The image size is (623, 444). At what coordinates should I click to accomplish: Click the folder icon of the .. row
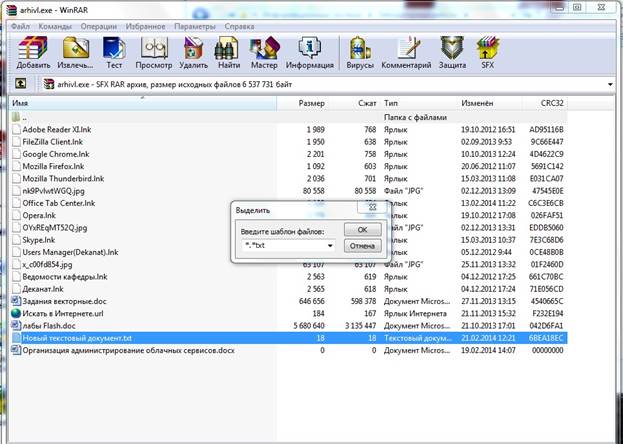coord(16,117)
